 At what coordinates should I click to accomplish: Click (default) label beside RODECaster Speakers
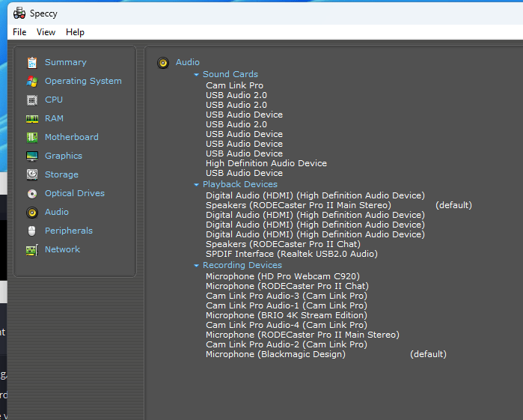(453, 205)
